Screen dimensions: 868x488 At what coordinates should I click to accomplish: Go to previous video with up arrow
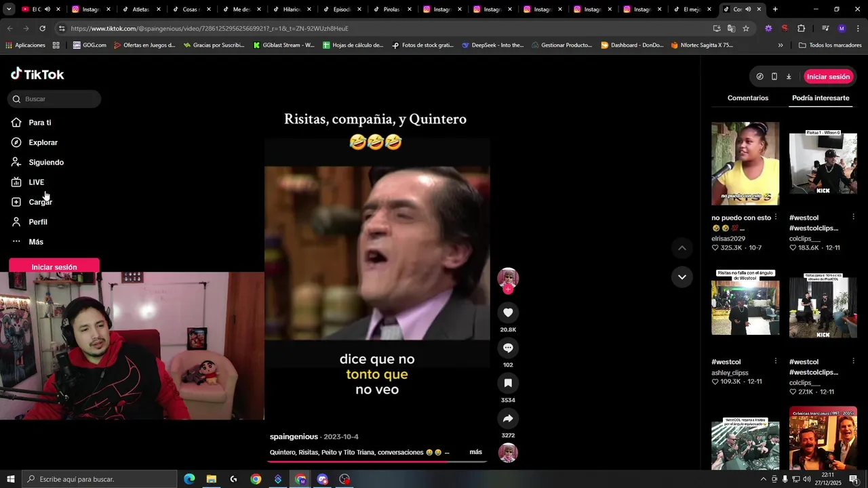[x=682, y=248]
